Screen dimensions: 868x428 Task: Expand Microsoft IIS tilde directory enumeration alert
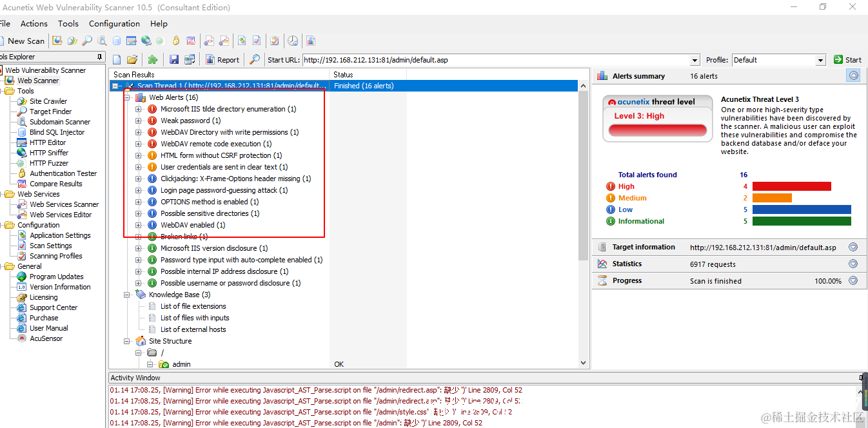[139, 109]
